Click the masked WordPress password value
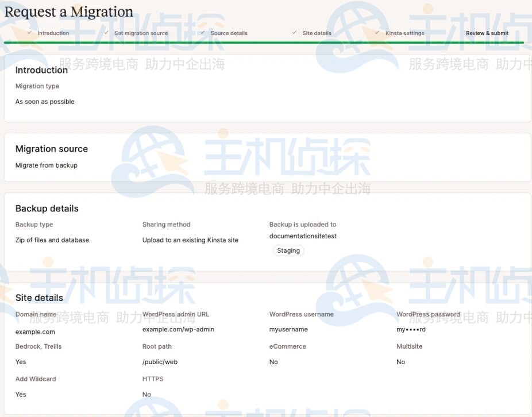 pyautogui.click(x=411, y=329)
